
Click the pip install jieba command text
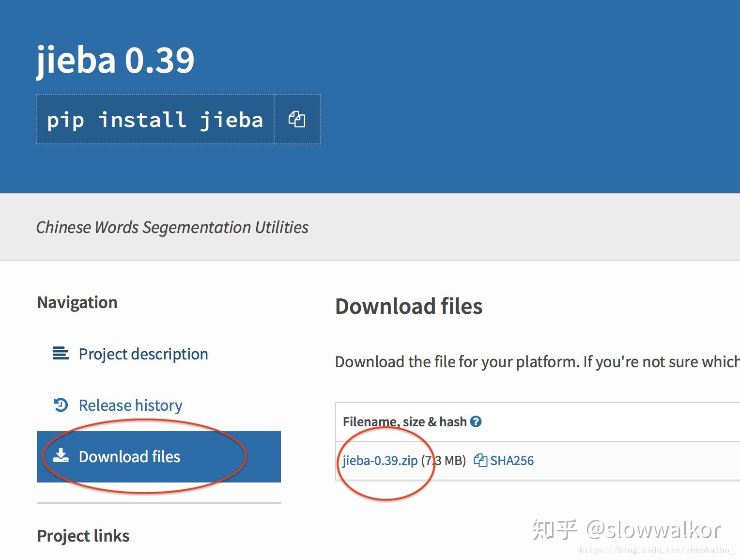155,120
